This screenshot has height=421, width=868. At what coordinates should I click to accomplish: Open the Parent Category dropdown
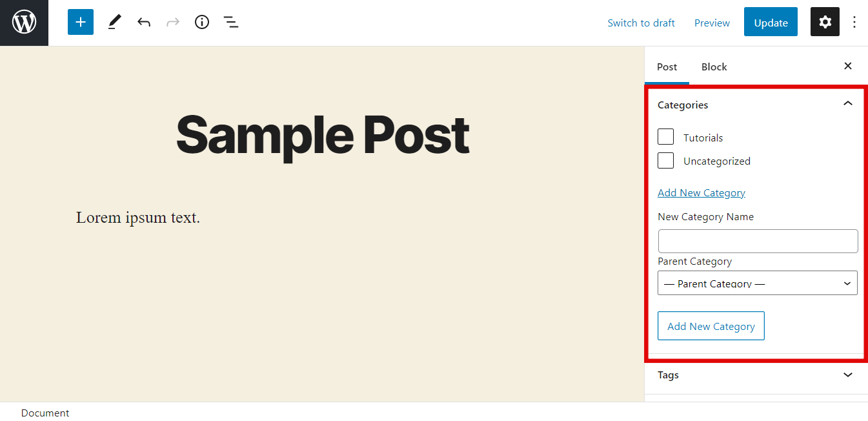(758, 283)
